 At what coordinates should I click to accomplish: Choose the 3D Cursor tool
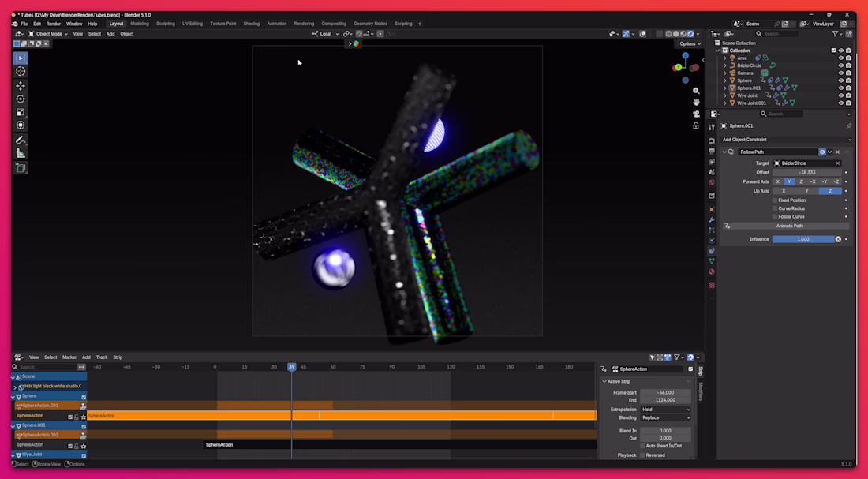pyautogui.click(x=21, y=71)
